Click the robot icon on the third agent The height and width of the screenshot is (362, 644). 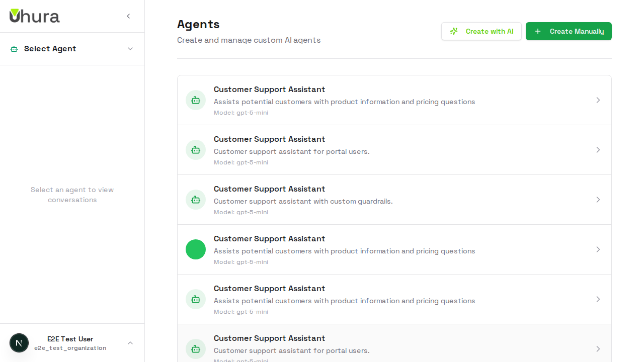196,200
